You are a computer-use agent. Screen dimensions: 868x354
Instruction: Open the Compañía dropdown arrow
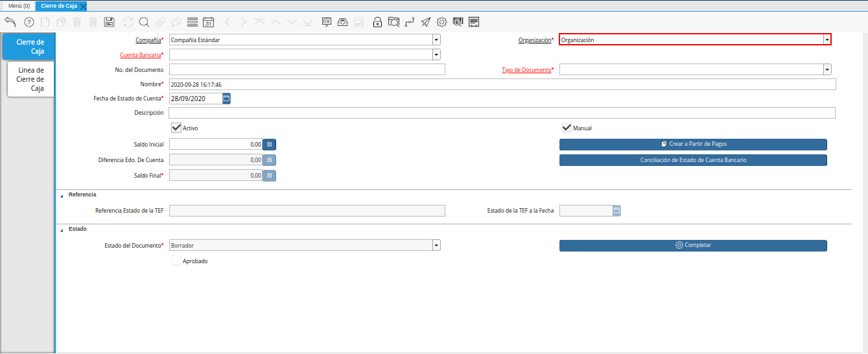coord(436,40)
